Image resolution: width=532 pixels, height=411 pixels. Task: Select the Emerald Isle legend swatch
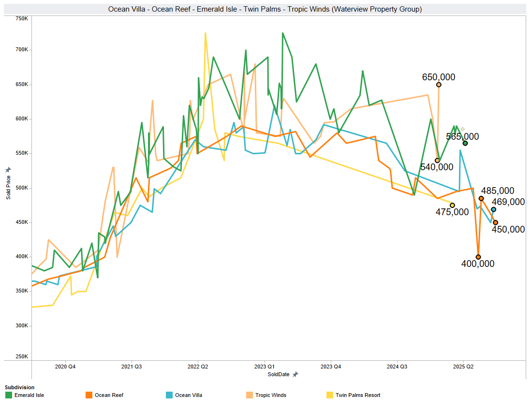9,395
